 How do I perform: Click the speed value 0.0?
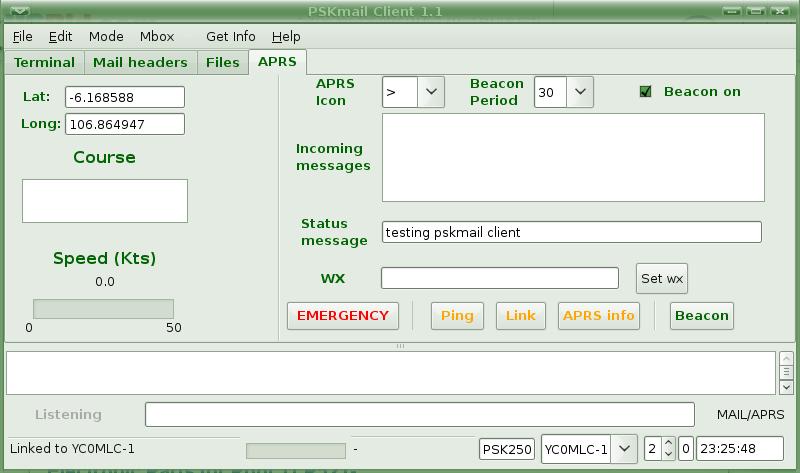click(x=105, y=282)
